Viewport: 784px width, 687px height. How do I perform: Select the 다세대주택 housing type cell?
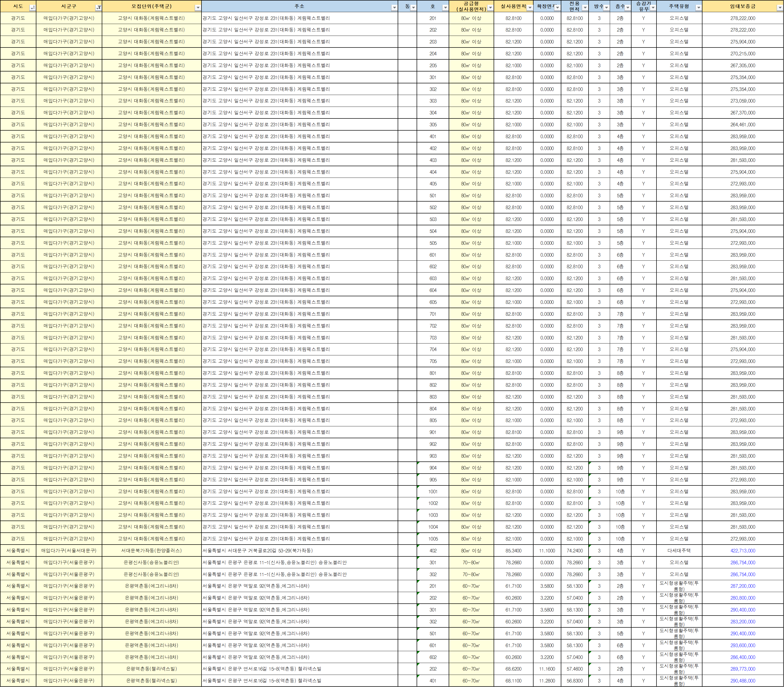[x=679, y=551]
